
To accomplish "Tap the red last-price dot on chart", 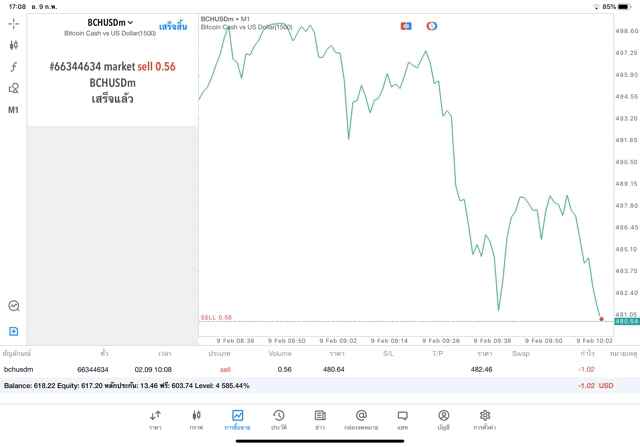I will pyautogui.click(x=601, y=319).
